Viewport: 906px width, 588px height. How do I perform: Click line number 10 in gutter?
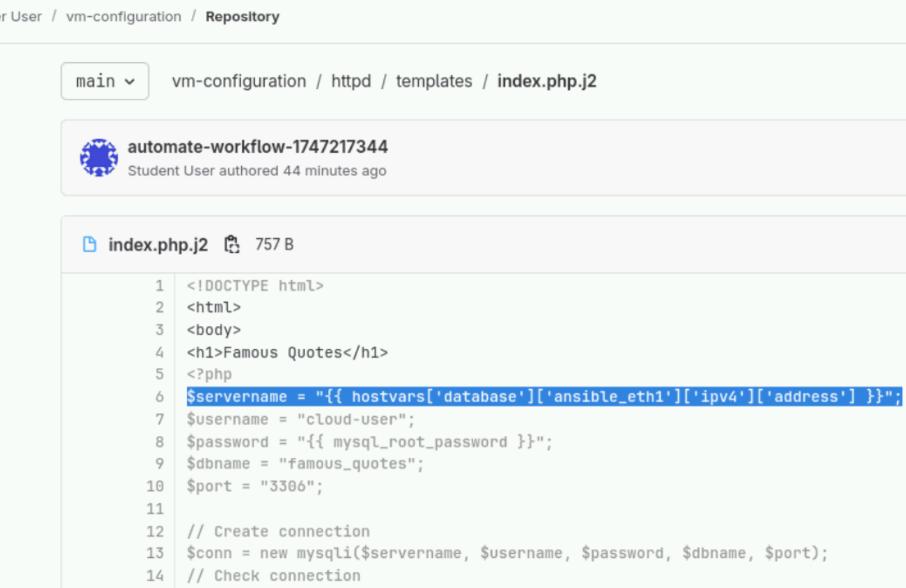tap(155, 486)
